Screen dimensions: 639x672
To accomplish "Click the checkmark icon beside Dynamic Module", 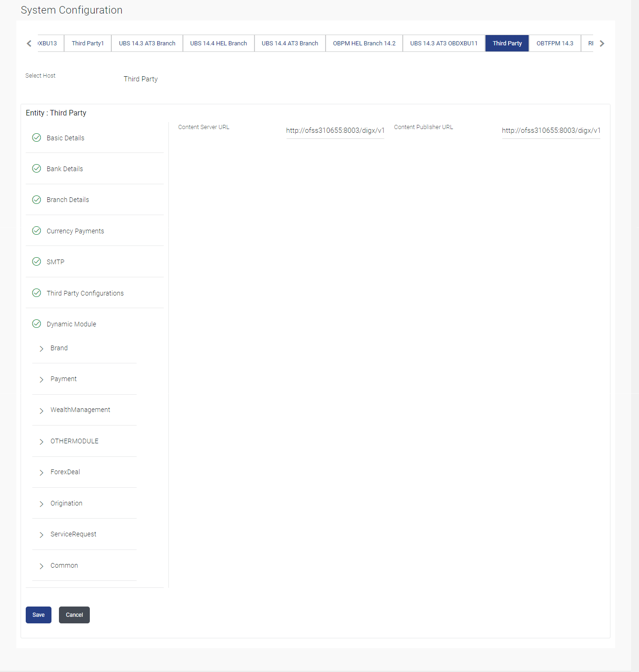I will click(x=36, y=324).
